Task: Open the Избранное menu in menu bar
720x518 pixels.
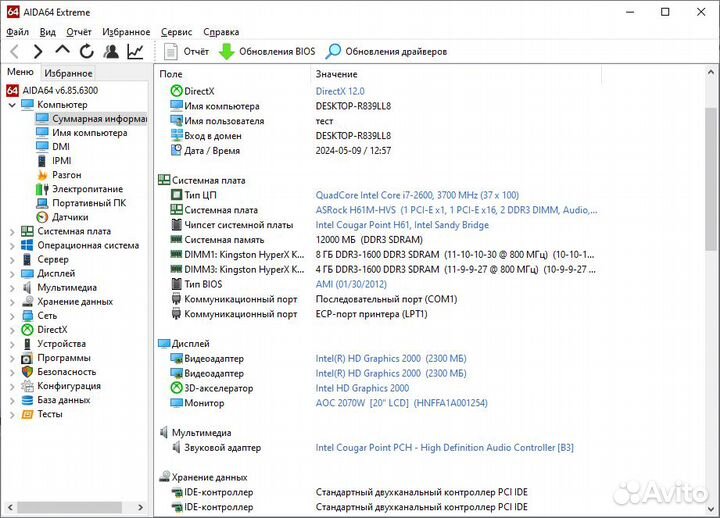Action: click(126, 32)
